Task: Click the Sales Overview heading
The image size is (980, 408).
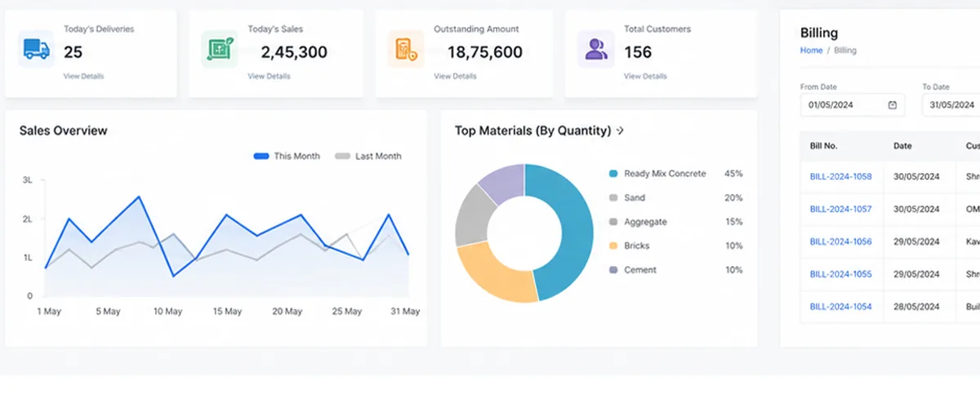Action: (x=63, y=131)
